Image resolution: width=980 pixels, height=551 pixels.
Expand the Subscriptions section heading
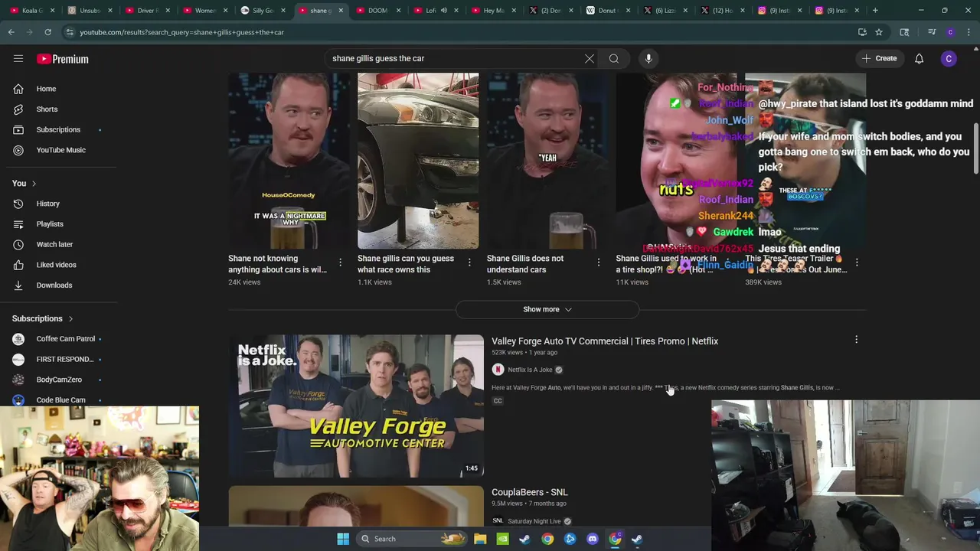(x=43, y=318)
